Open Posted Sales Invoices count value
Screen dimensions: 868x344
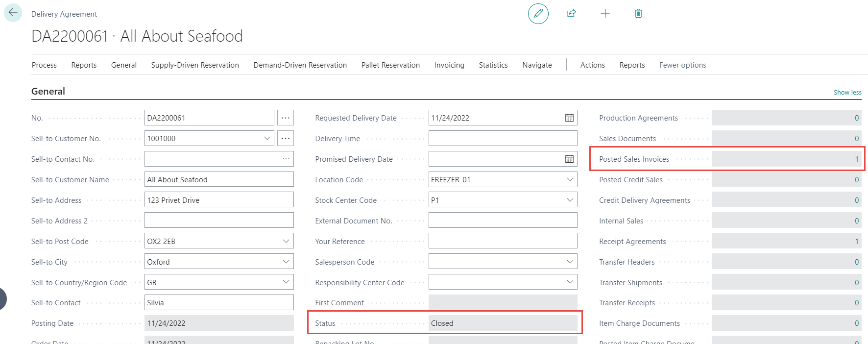pyautogui.click(x=856, y=159)
